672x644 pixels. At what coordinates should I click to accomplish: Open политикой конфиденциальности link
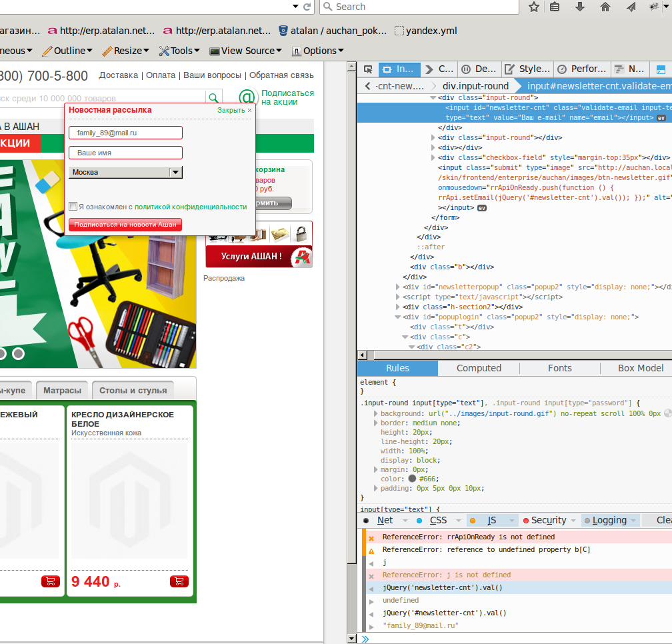pyautogui.click(x=191, y=207)
